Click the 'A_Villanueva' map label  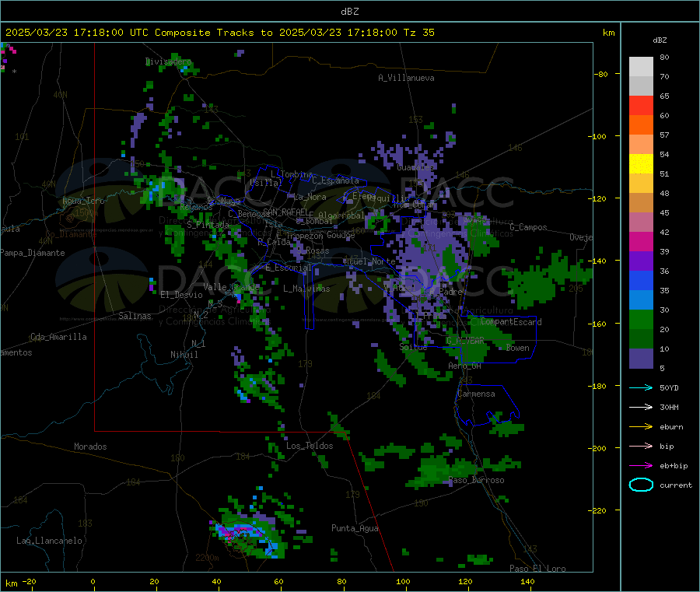point(406,78)
